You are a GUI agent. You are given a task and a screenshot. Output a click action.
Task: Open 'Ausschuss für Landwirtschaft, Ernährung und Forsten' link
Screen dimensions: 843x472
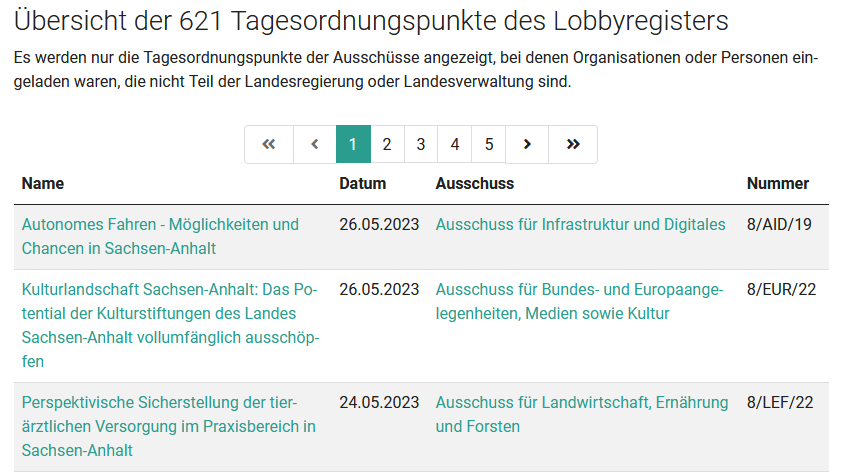(x=582, y=414)
